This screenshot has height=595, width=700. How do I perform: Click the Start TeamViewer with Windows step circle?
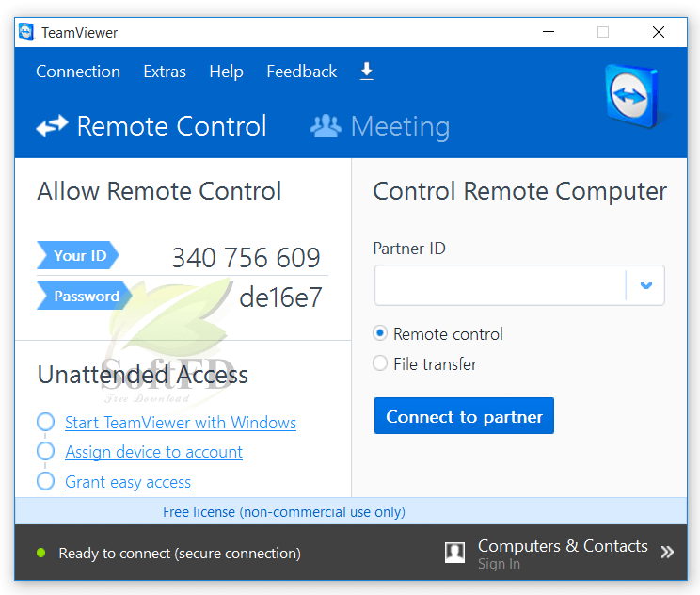coord(45,422)
